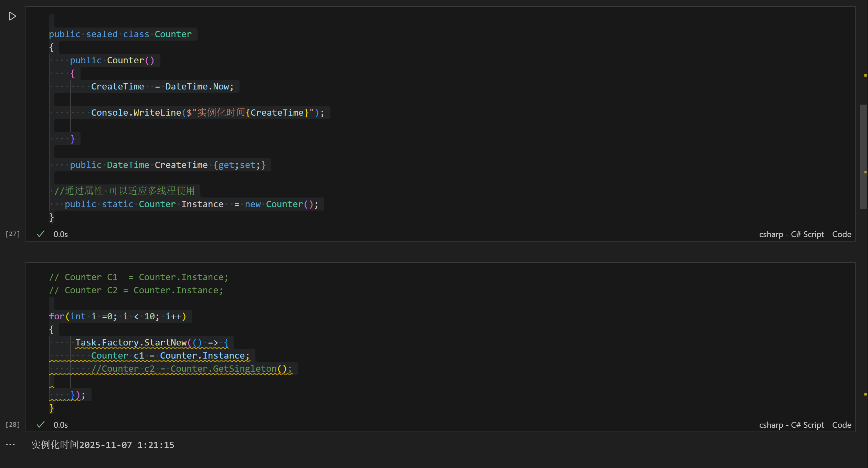This screenshot has height=468, width=868.
Task: Click execution count [27] label
Action: point(13,234)
